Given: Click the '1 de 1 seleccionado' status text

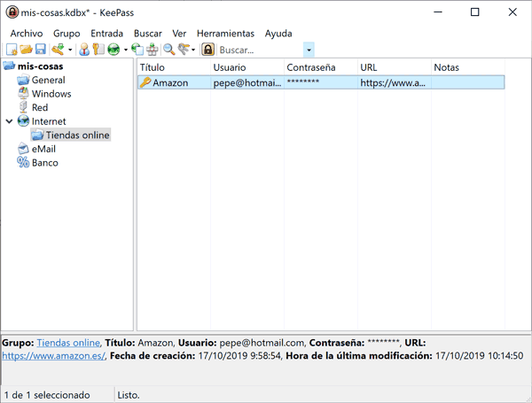Looking at the screenshot, I should (47, 395).
